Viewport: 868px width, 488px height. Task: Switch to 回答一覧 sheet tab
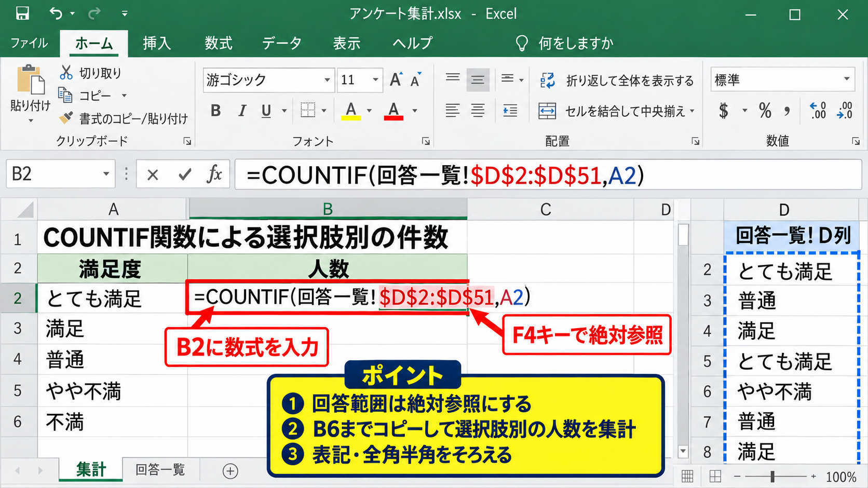160,470
